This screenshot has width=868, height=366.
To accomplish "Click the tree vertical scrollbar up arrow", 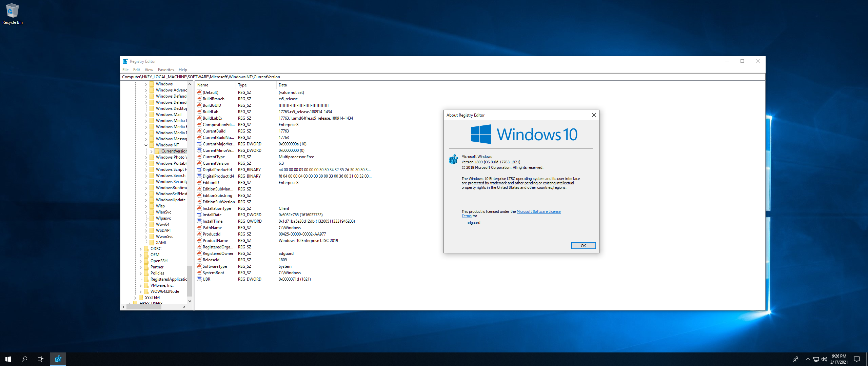I will (190, 84).
